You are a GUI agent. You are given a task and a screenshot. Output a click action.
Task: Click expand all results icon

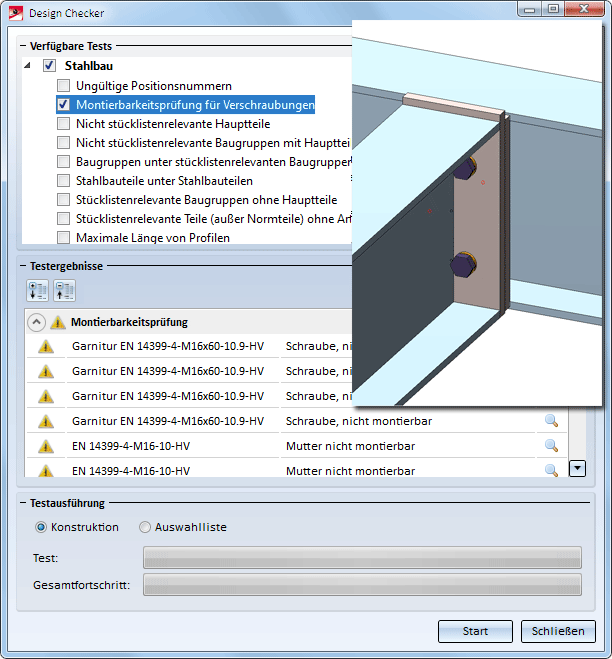[37, 290]
